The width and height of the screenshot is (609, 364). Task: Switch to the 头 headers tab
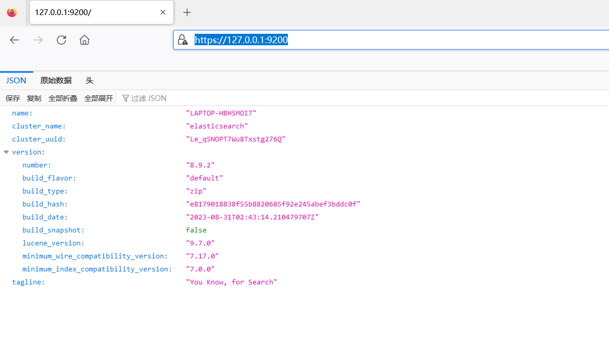tap(90, 80)
